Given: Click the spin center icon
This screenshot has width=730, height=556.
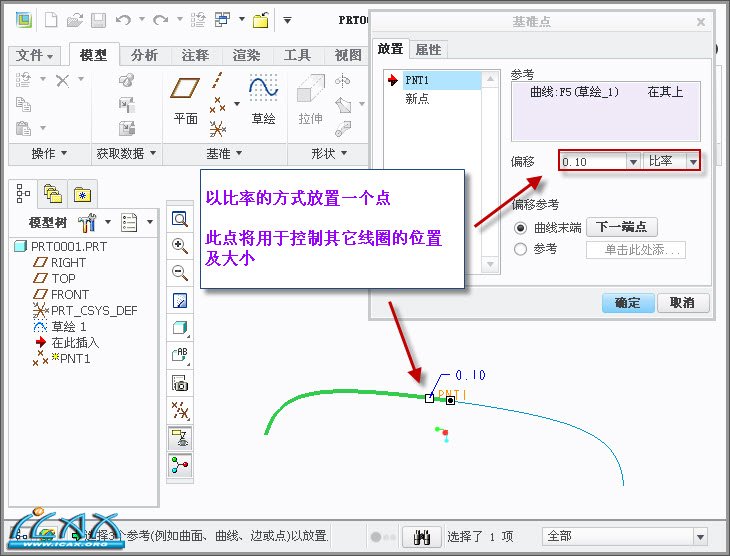Looking at the screenshot, I should 180,465.
